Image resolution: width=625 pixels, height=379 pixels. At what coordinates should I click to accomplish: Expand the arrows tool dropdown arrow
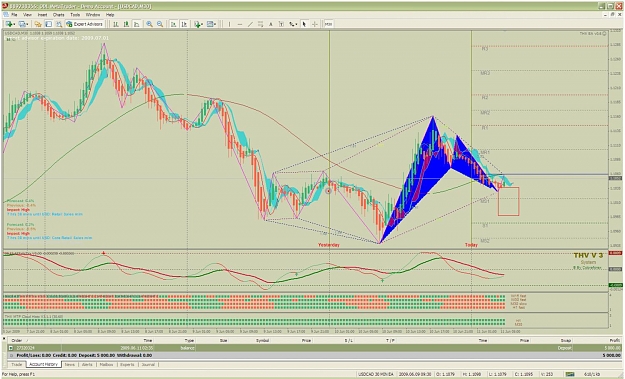point(297,25)
